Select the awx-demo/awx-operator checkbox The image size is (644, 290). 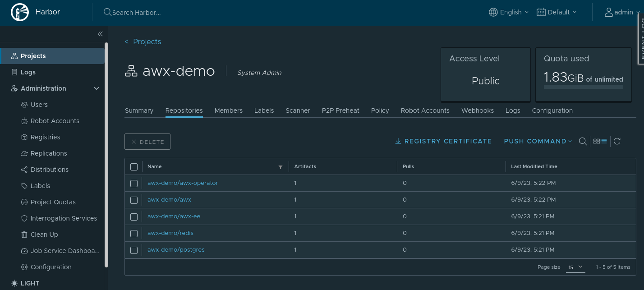[x=134, y=184]
